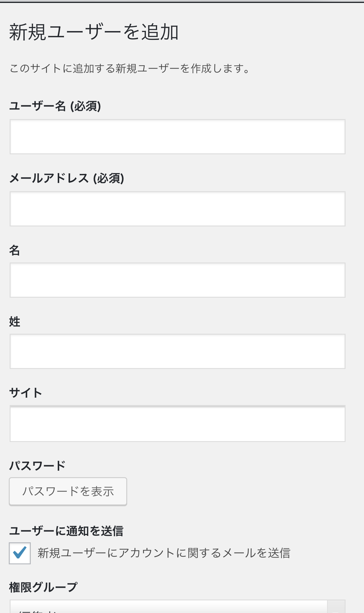This screenshot has width=364, height=613.
Task: Uncheck the send notification email checkbox
Action: [20, 553]
